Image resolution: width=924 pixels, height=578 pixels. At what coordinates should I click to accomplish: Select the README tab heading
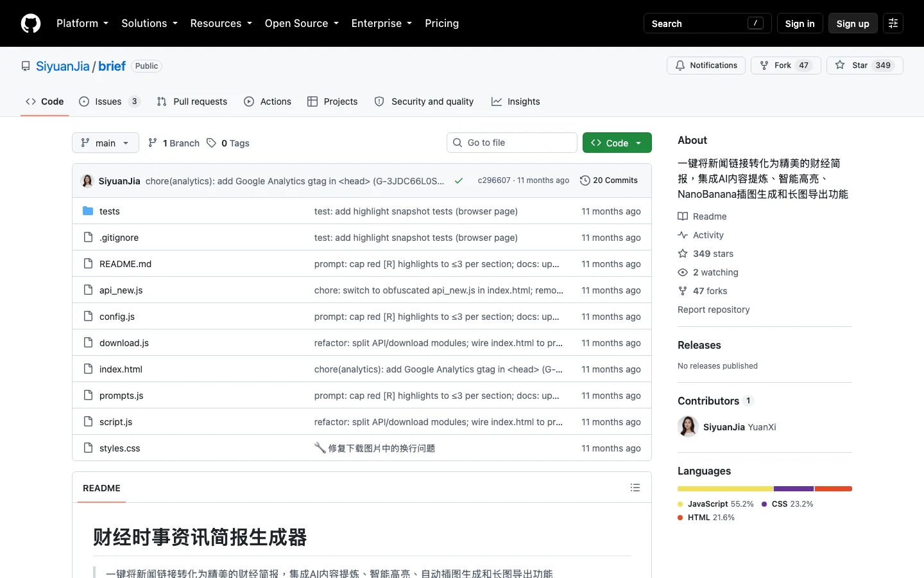tap(101, 488)
